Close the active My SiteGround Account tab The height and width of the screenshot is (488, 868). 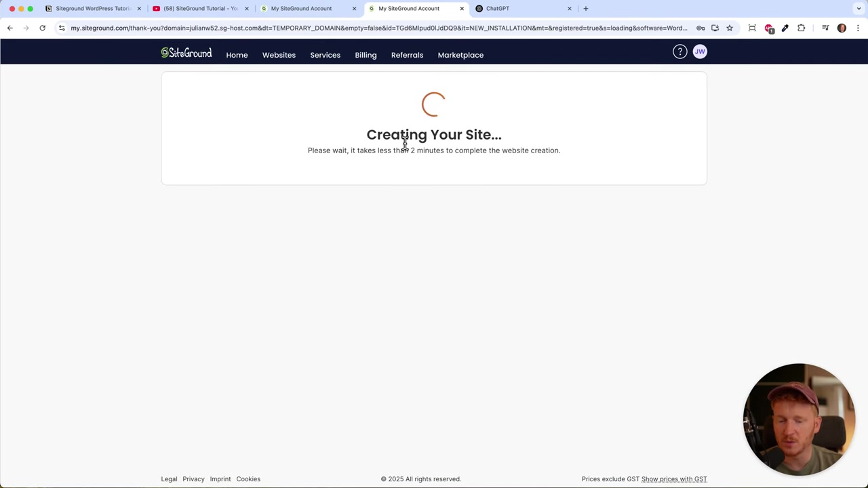[462, 8]
